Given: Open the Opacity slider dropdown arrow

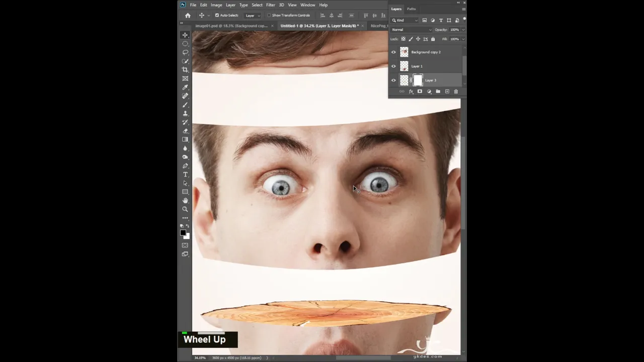Looking at the screenshot, I should (x=463, y=30).
